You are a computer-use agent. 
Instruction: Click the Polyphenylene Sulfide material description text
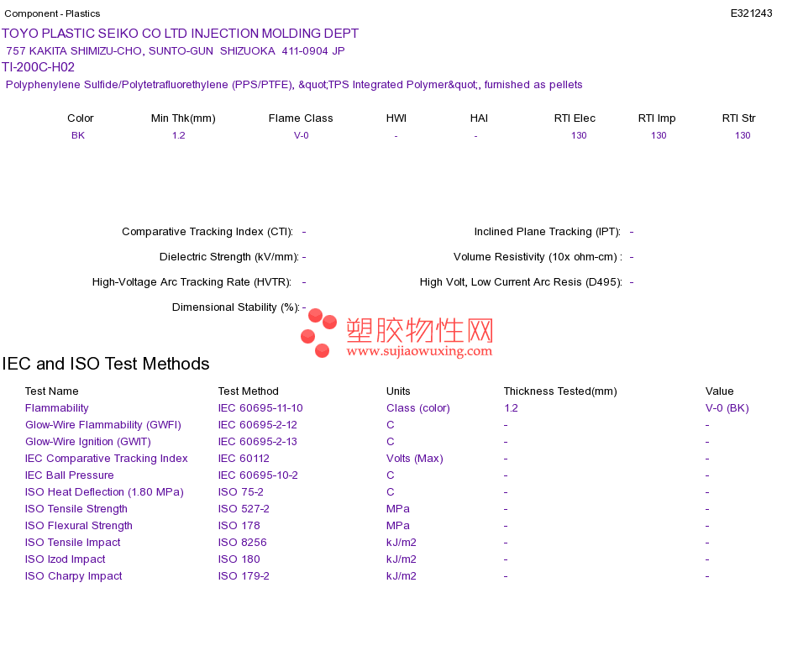[x=294, y=85]
